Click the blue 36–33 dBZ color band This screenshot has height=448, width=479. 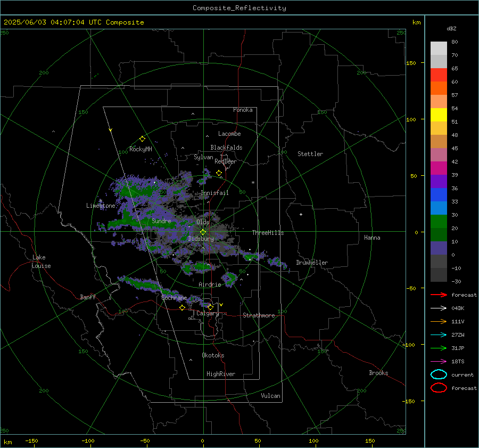439,195
